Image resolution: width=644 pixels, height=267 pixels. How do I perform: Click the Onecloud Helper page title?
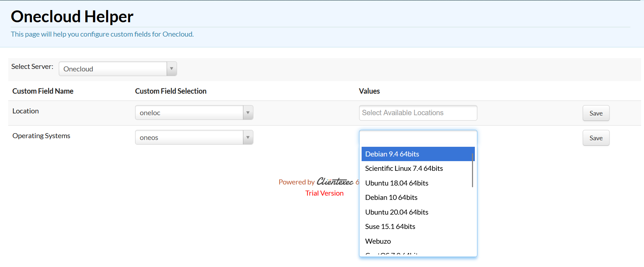(72, 17)
